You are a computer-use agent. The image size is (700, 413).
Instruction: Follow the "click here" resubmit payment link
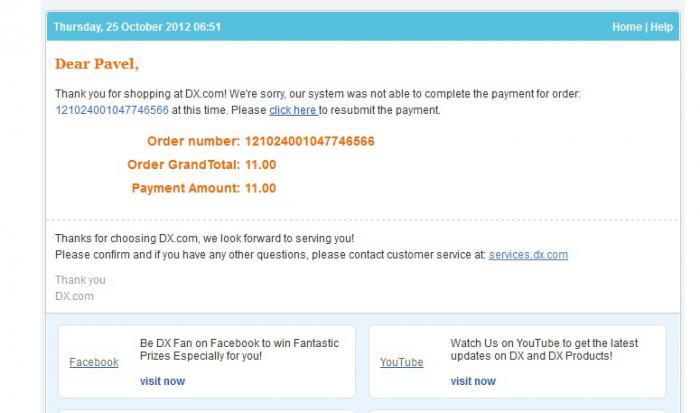tap(293, 110)
